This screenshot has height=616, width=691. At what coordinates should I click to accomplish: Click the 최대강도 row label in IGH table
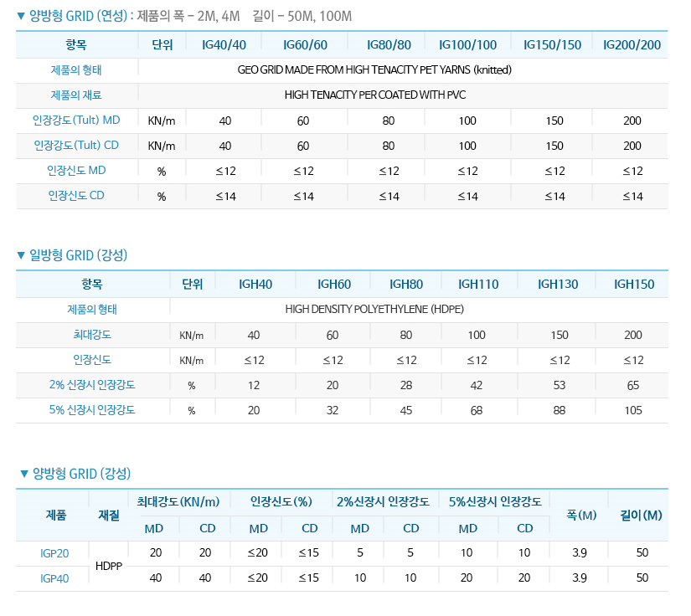tap(92, 335)
